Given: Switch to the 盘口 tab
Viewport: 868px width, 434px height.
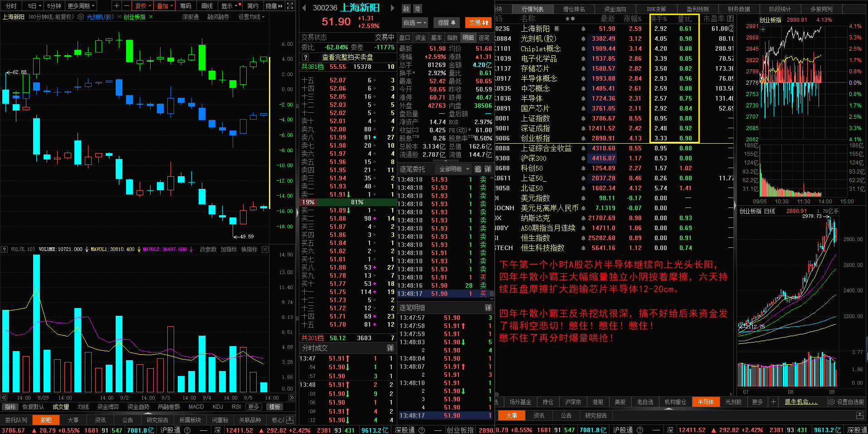Looking at the screenshot, I should (x=405, y=38).
